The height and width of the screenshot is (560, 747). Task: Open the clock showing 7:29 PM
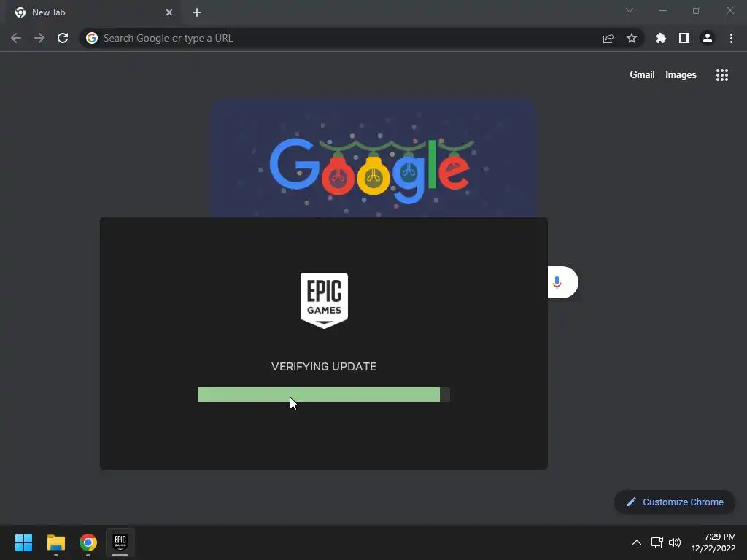(x=713, y=542)
